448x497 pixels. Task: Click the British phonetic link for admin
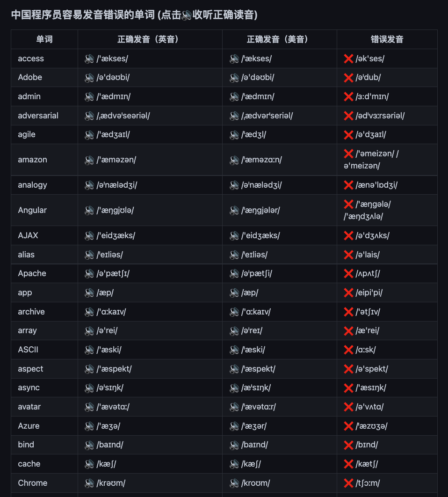point(114,96)
